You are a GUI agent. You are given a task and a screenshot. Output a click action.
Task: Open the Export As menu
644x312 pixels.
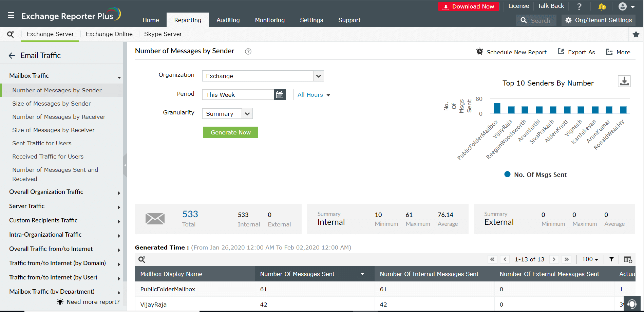(x=576, y=52)
